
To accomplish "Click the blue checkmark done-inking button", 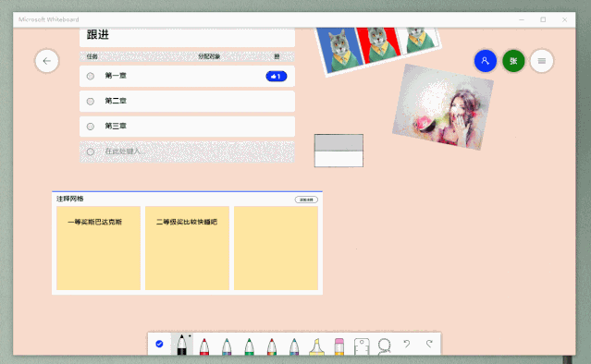I will click(x=159, y=344).
